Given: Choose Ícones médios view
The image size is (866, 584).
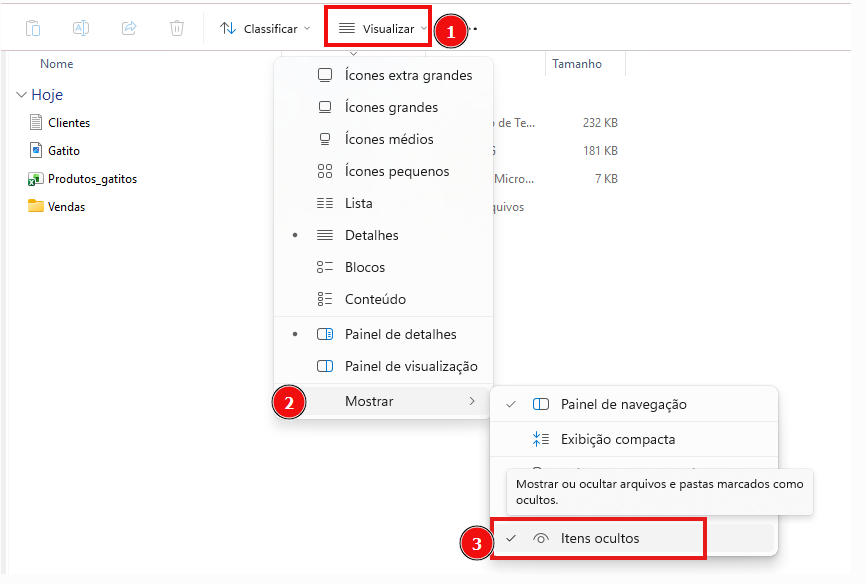Looking at the screenshot, I should click(383, 139).
